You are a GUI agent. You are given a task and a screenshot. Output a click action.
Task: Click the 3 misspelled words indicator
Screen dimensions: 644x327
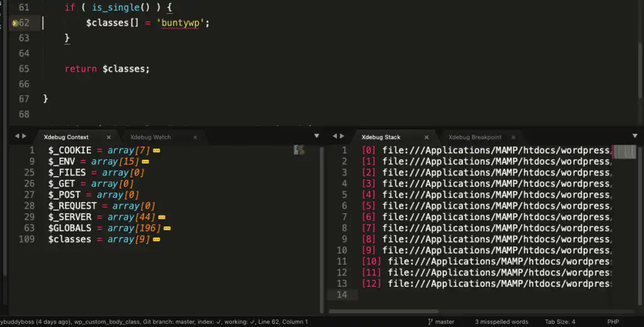tap(501, 322)
